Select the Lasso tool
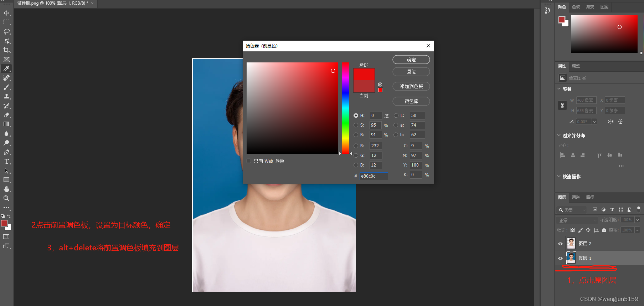Viewport: 644px width, 306px height. [x=6, y=31]
